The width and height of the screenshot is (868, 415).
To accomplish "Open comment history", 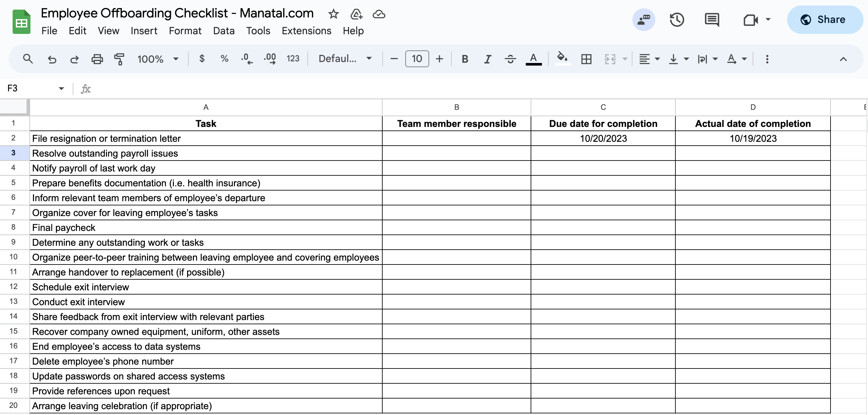I will [x=711, y=19].
